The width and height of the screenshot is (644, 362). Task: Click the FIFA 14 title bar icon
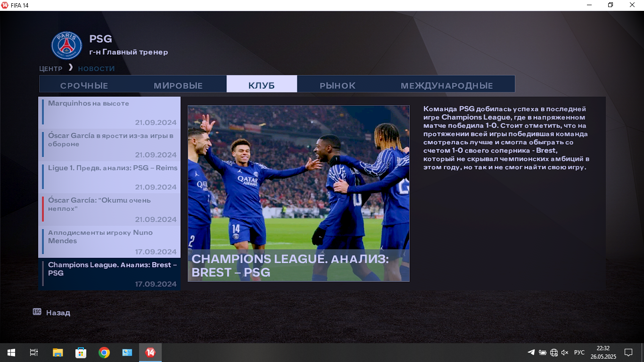[5, 5]
